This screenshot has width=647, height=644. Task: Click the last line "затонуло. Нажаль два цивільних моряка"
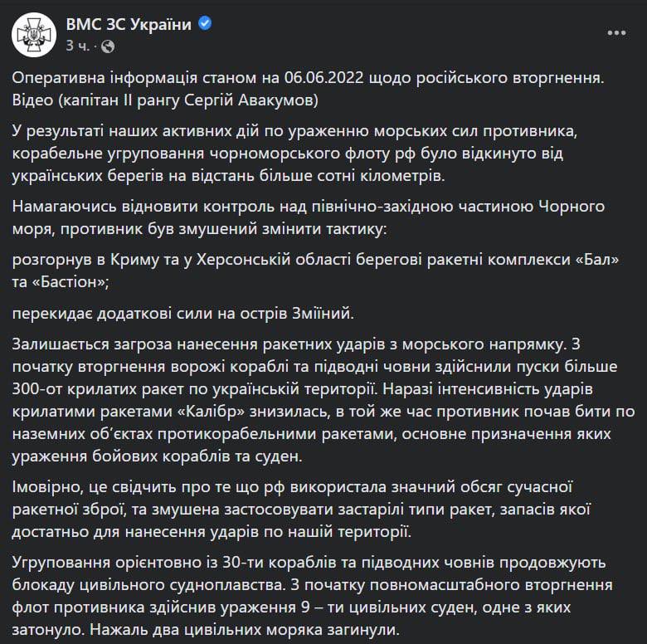[206, 627]
